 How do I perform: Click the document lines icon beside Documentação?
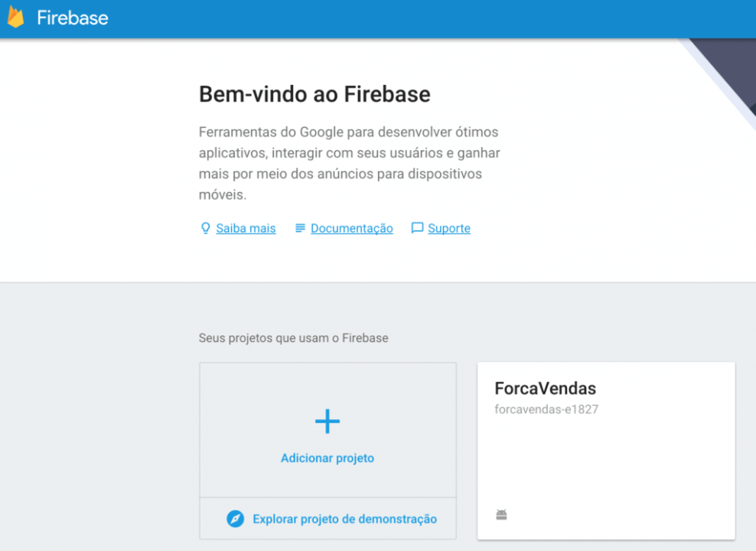(x=300, y=228)
